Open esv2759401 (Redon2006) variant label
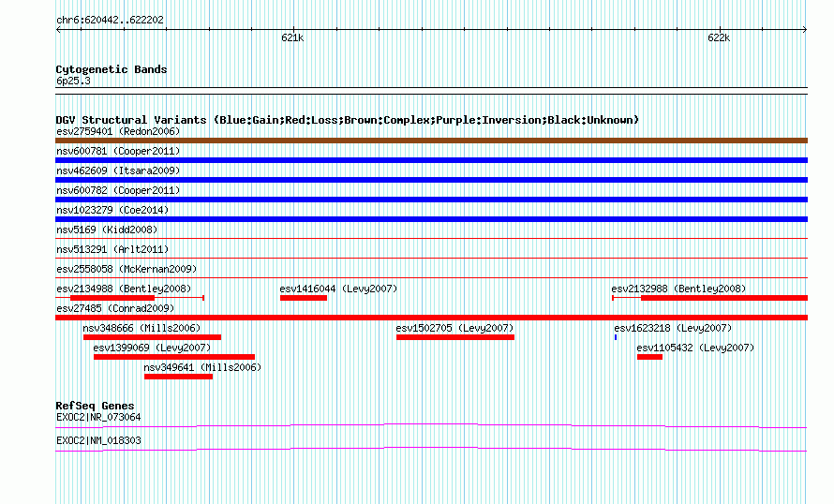834x504 pixels. click(118, 131)
